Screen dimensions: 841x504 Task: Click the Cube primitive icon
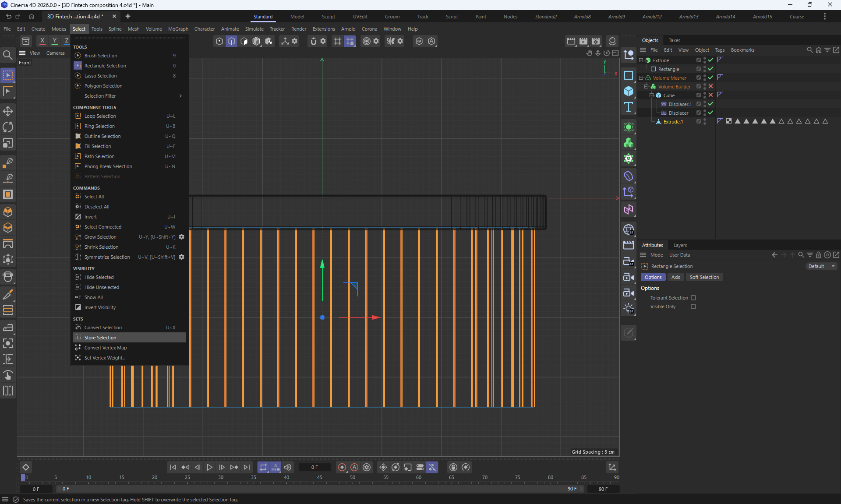click(x=629, y=91)
